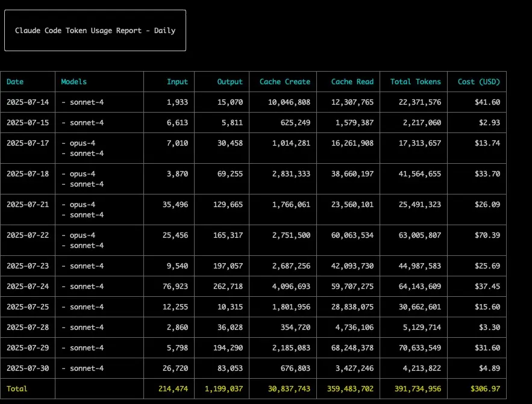Click the input total "214,474"
532x404 pixels.
coord(173,389)
